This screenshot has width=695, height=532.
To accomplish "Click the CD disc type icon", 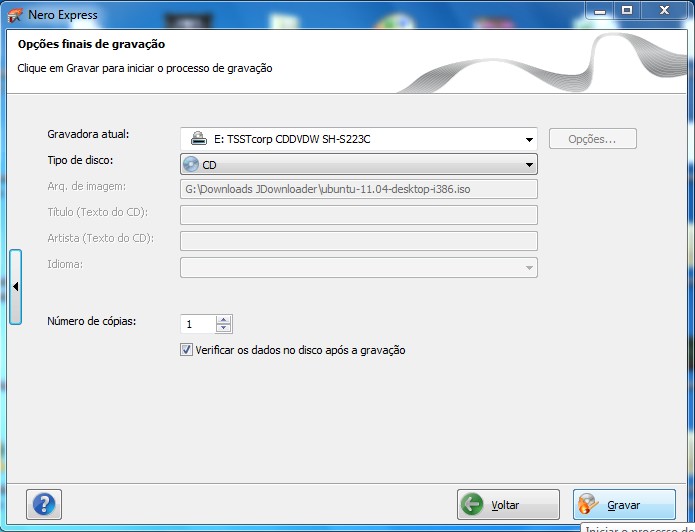I will coord(192,164).
